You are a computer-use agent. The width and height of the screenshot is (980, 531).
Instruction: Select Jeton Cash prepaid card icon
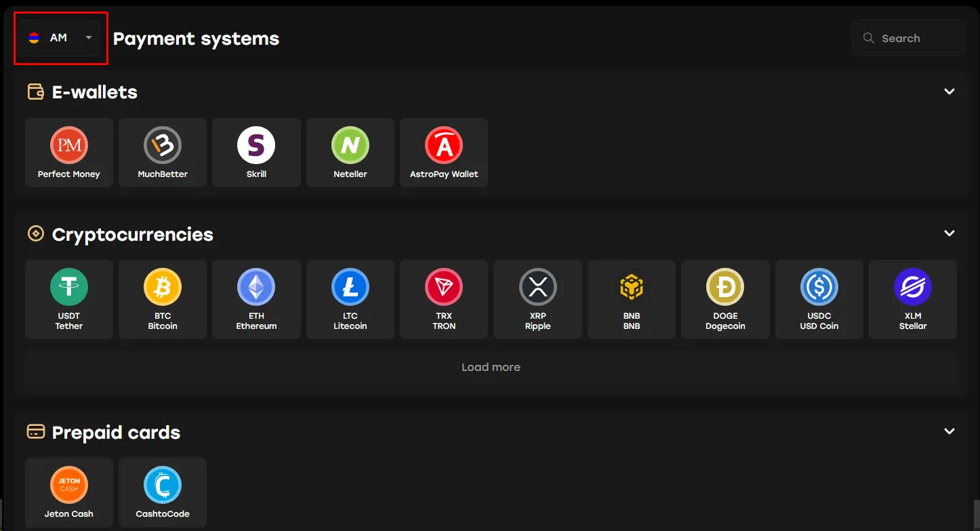[69, 485]
